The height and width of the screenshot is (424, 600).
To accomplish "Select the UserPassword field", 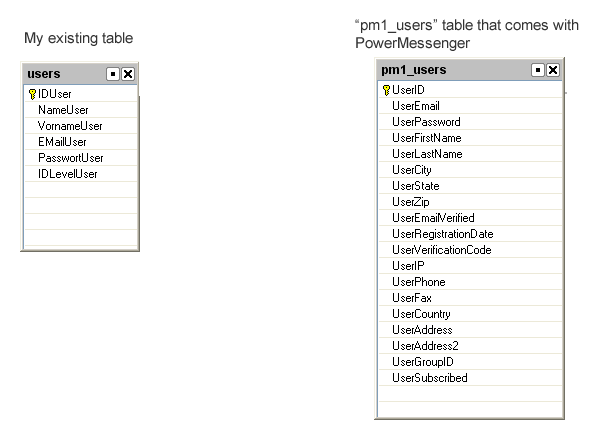I will point(470,122).
